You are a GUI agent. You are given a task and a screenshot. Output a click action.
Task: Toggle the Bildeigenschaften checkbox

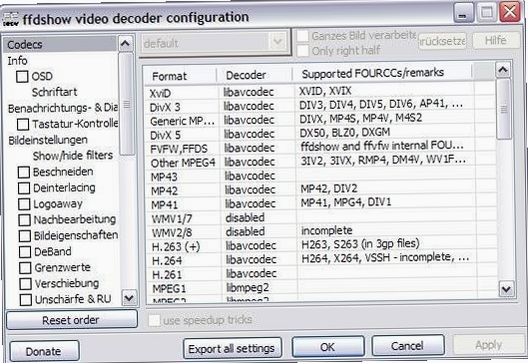point(25,236)
